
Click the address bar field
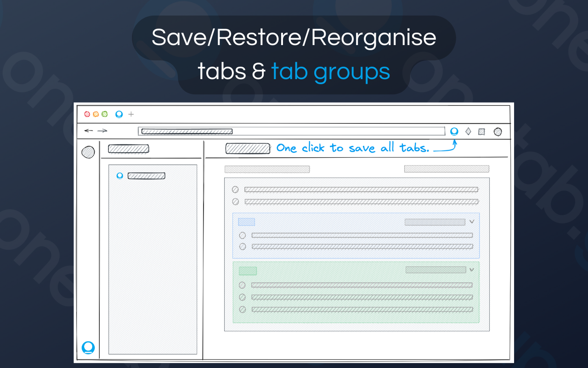tap(291, 131)
